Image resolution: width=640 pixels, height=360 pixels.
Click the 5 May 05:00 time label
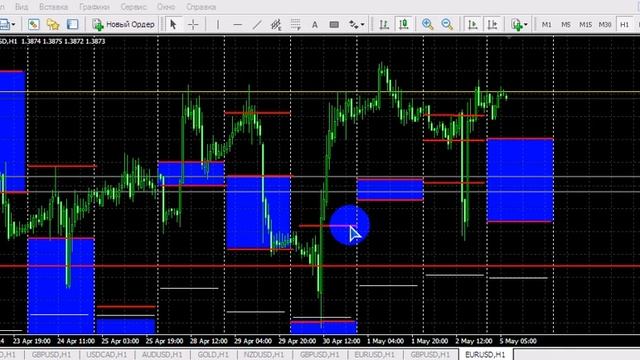click(x=518, y=341)
